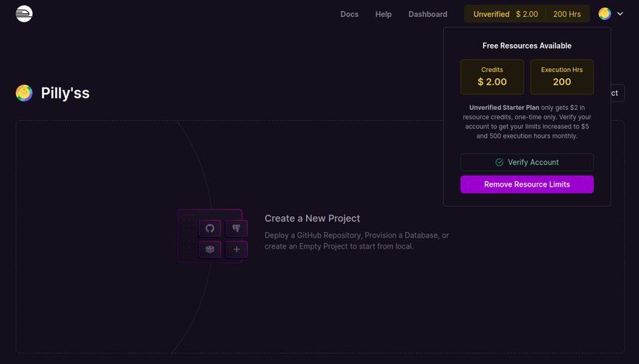Click the Unverified status badge
The height and width of the screenshot is (364, 639).
click(491, 14)
